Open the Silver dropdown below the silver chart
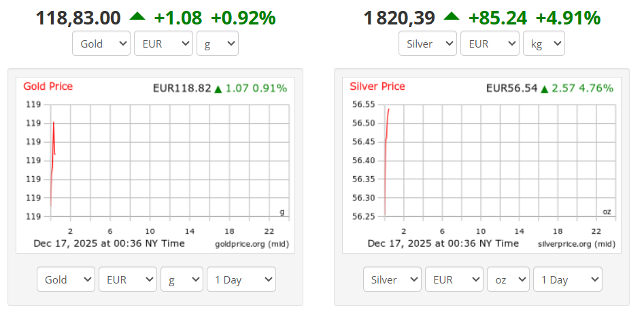The height and width of the screenshot is (325, 644). 392,279
